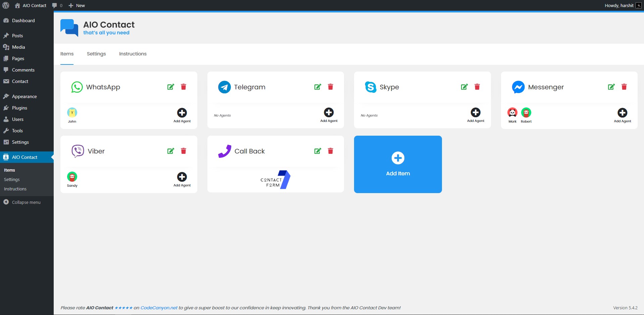
Task: Open Comments in the sidebar
Action: coord(27,70)
